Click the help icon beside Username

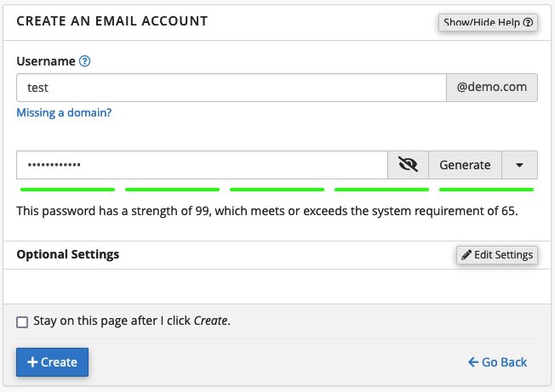(x=84, y=62)
